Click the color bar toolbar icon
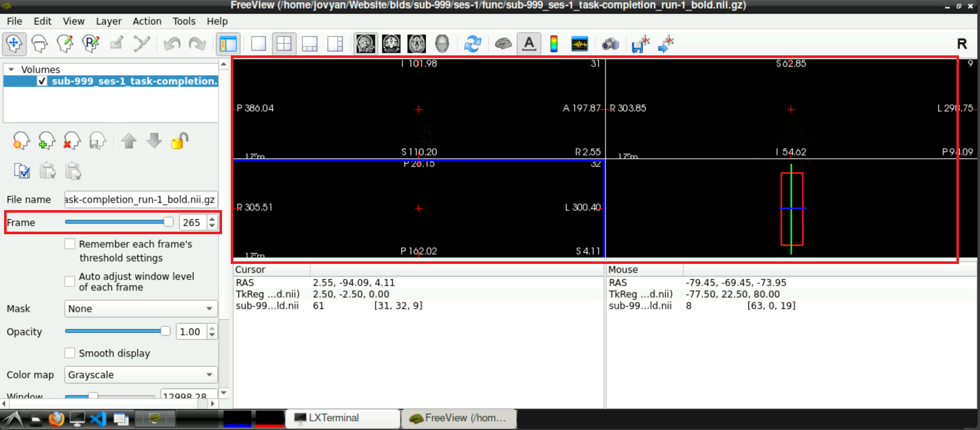Image resolution: width=980 pixels, height=430 pixels. [554, 44]
